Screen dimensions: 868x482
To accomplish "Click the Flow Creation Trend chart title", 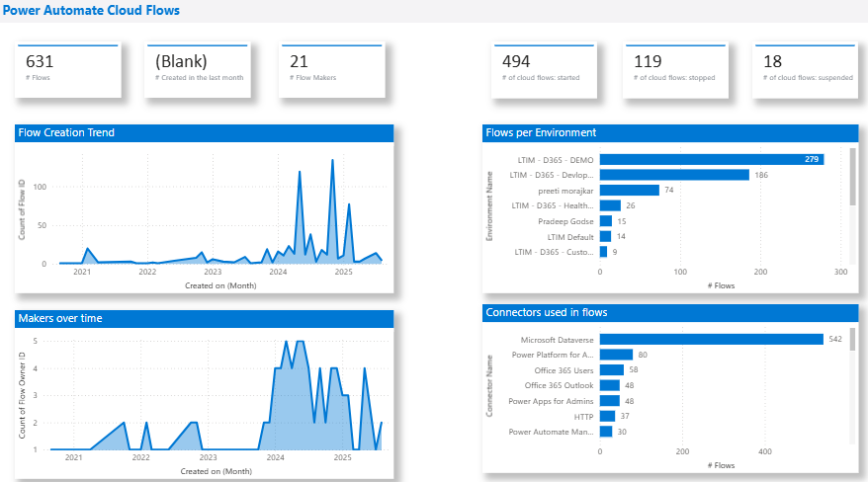I will click(x=66, y=132).
